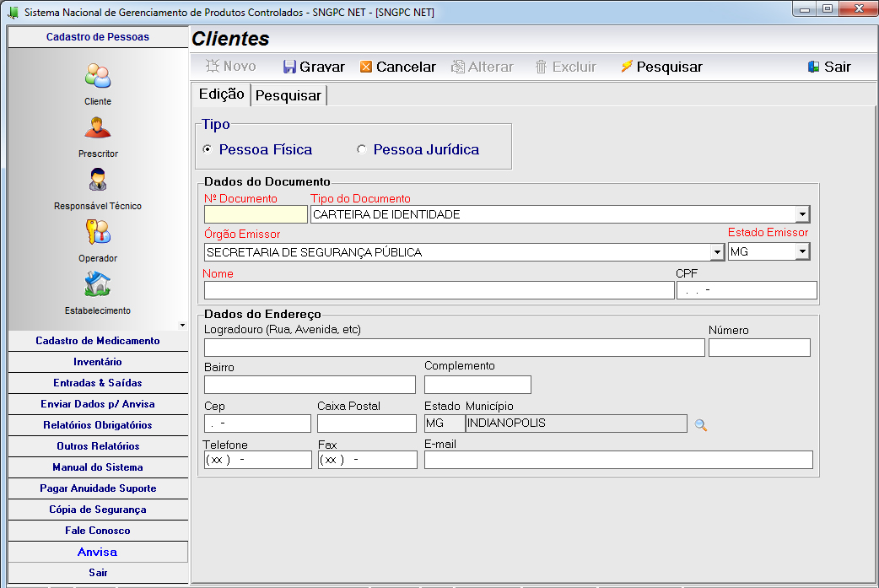
Task: Open the Prescritor icon
Action: coord(98,128)
